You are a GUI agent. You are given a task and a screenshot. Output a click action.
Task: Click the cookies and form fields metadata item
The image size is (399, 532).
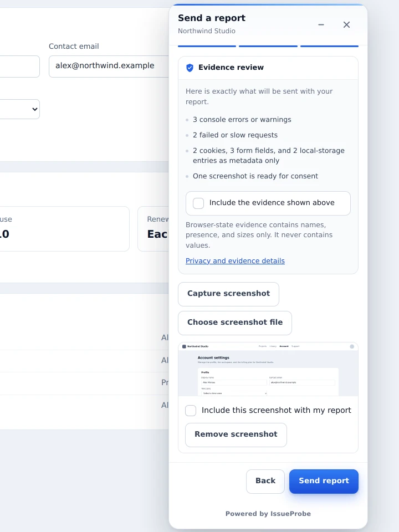coord(269,156)
